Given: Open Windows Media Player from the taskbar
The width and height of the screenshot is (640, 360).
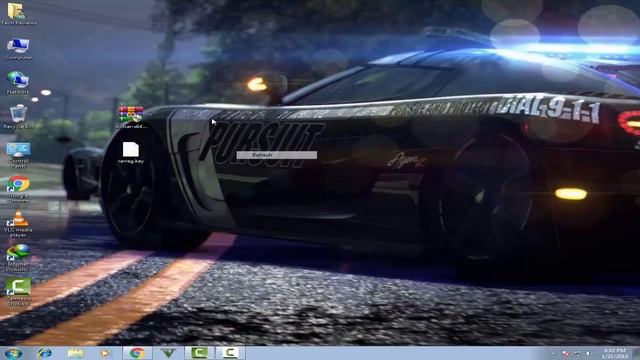Looking at the screenshot, I should [105, 353].
